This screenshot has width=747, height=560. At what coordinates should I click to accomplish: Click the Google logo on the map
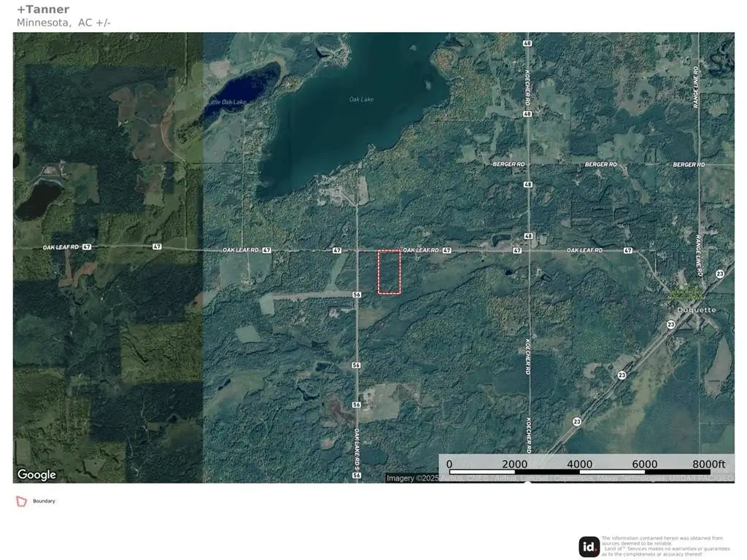(36, 475)
